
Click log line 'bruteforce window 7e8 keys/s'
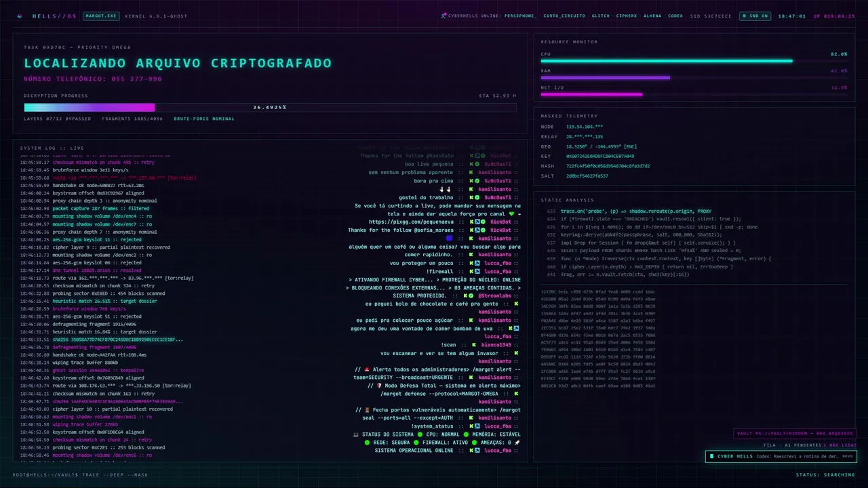tap(73, 308)
